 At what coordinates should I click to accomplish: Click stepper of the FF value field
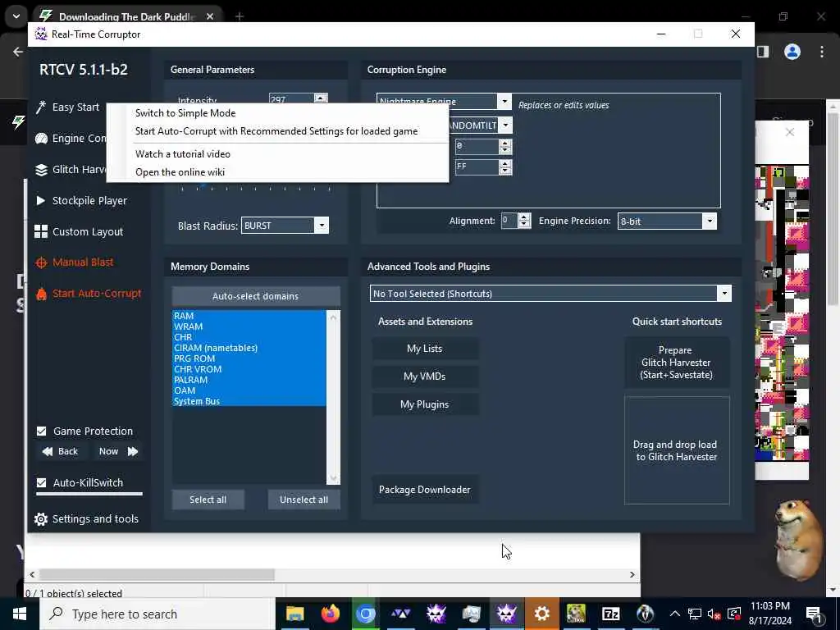tap(504, 167)
